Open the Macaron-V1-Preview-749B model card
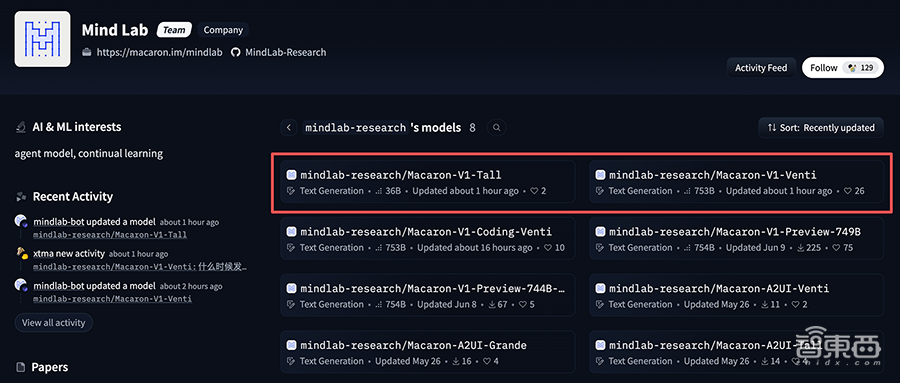Screen dimensions: 900x383 [x=736, y=239]
